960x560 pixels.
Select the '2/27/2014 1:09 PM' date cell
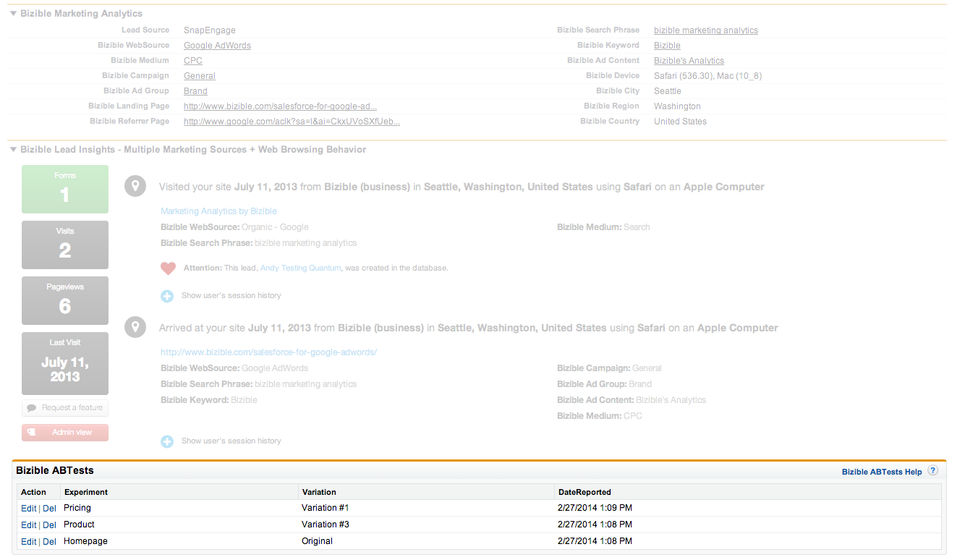point(595,508)
